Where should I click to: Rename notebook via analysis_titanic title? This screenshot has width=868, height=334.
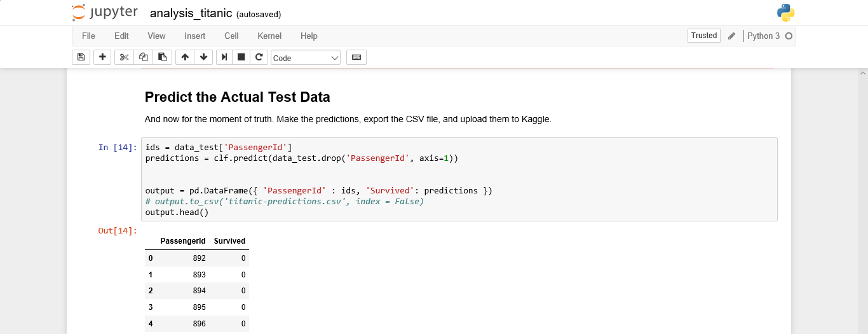coord(191,13)
